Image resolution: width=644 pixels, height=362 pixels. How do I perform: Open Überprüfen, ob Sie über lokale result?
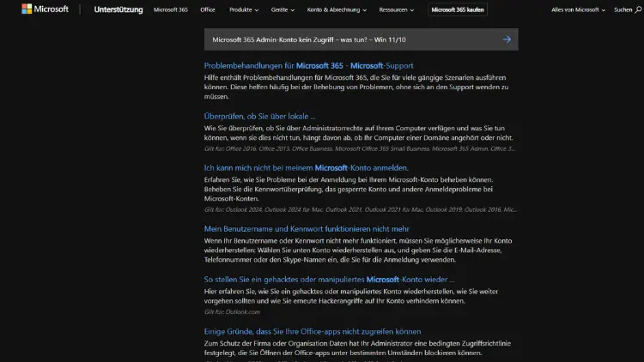(x=259, y=116)
